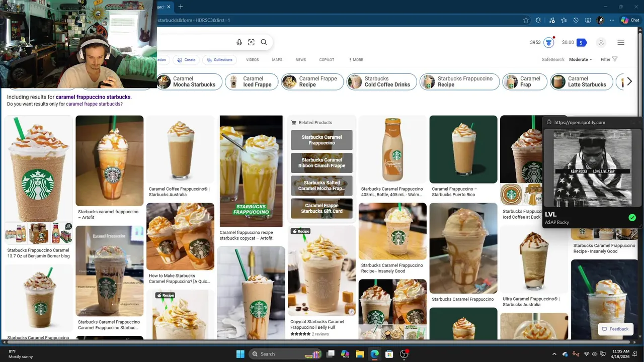The image size is (644, 362).
Task: Click the taskbar Search box
Action: [285, 354]
